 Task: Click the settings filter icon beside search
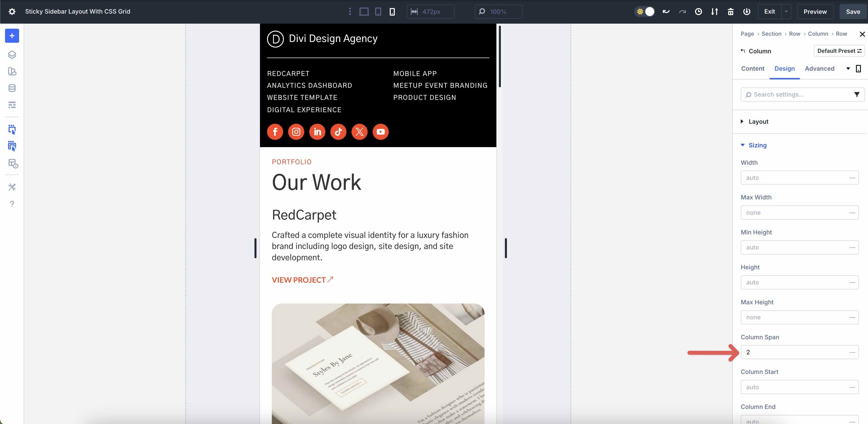[x=857, y=95]
